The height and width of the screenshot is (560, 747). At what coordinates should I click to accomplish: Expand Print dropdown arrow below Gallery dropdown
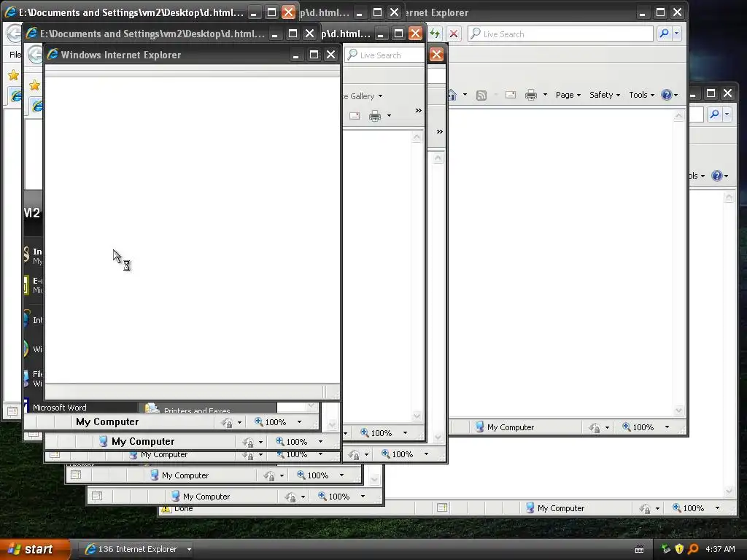click(390, 116)
